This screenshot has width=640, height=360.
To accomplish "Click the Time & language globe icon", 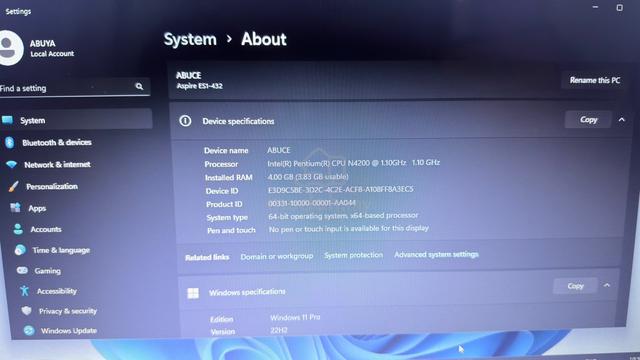I will coord(20,250).
